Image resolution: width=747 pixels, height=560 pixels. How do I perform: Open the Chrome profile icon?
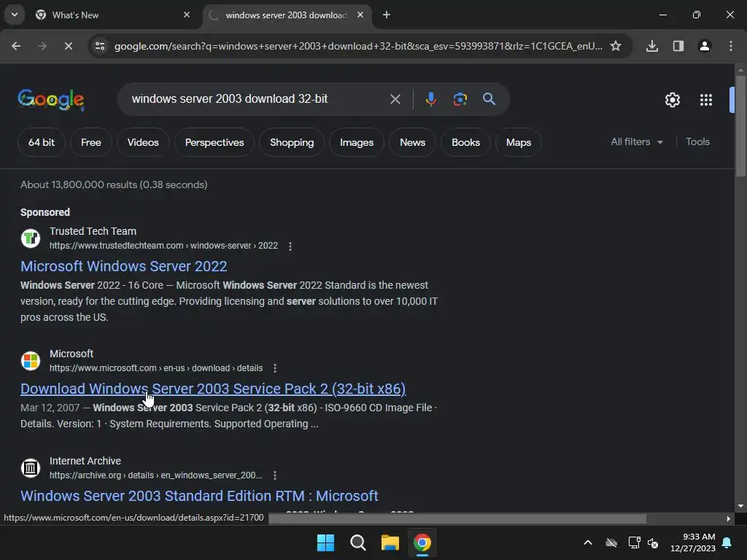(705, 46)
